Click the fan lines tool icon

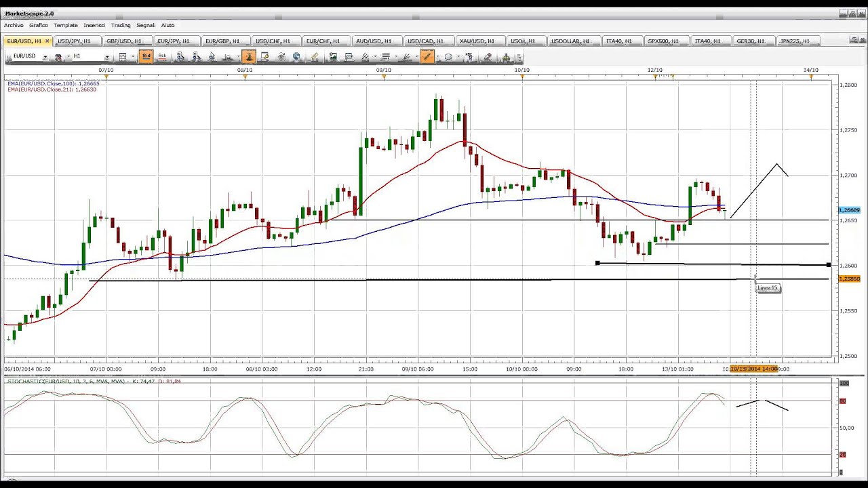(406, 57)
